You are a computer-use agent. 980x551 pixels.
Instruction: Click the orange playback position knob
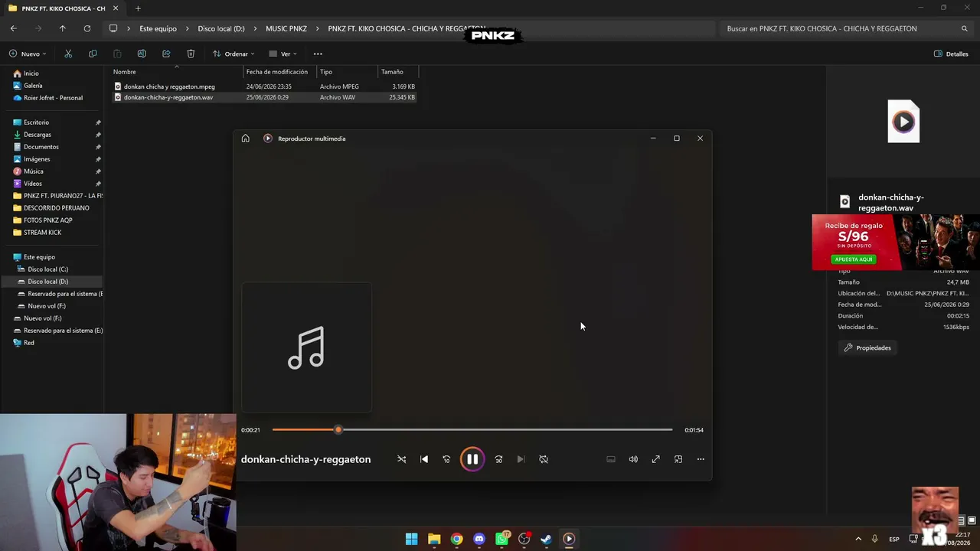pos(338,430)
